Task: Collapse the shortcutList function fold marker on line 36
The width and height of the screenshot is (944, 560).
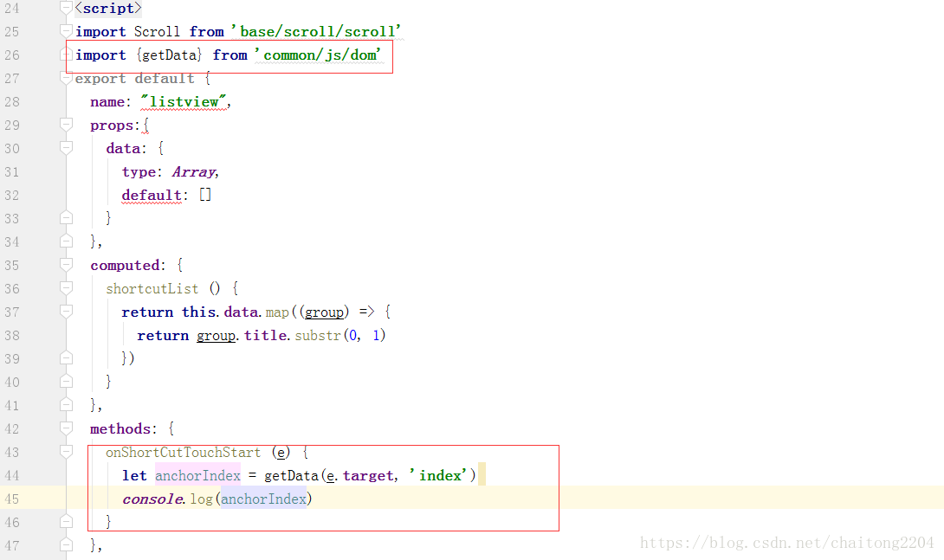Action: (x=66, y=288)
